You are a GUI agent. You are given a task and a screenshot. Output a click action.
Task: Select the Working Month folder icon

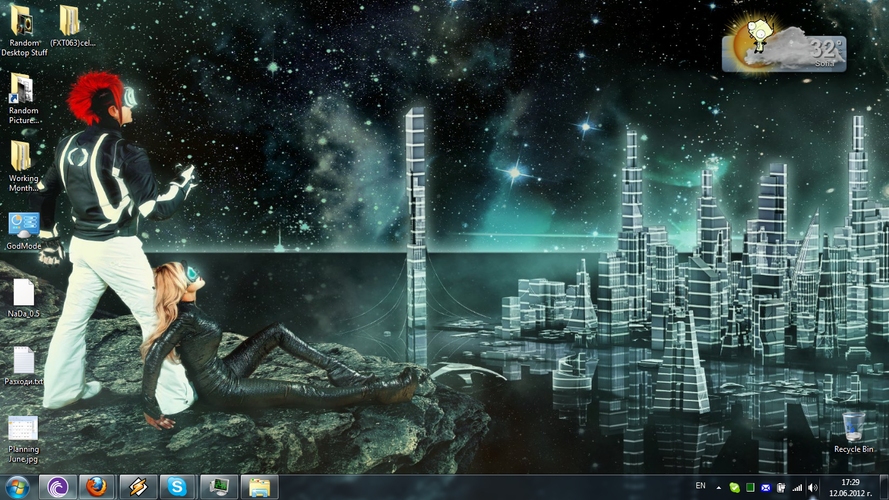22,158
